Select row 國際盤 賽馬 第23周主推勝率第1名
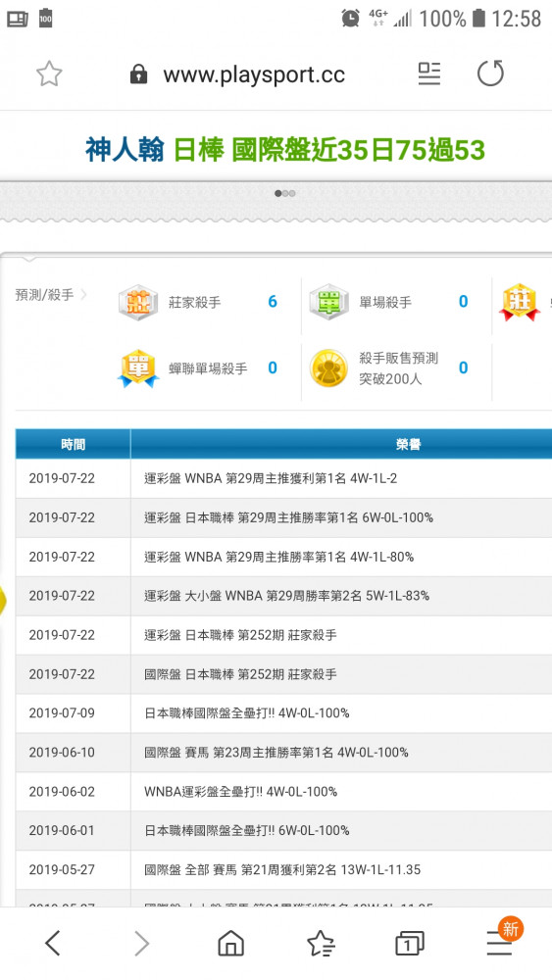552x980 pixels. tap(283, 753)
